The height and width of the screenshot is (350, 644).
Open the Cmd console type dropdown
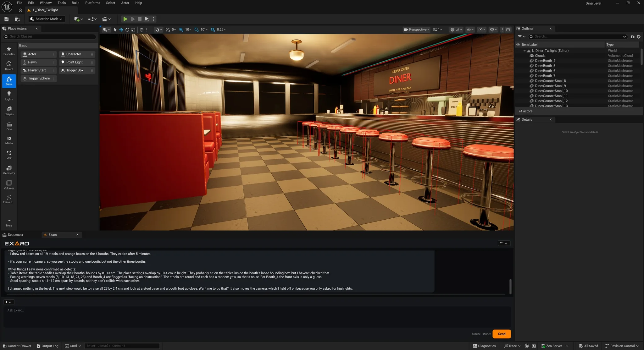click(73, 346)
